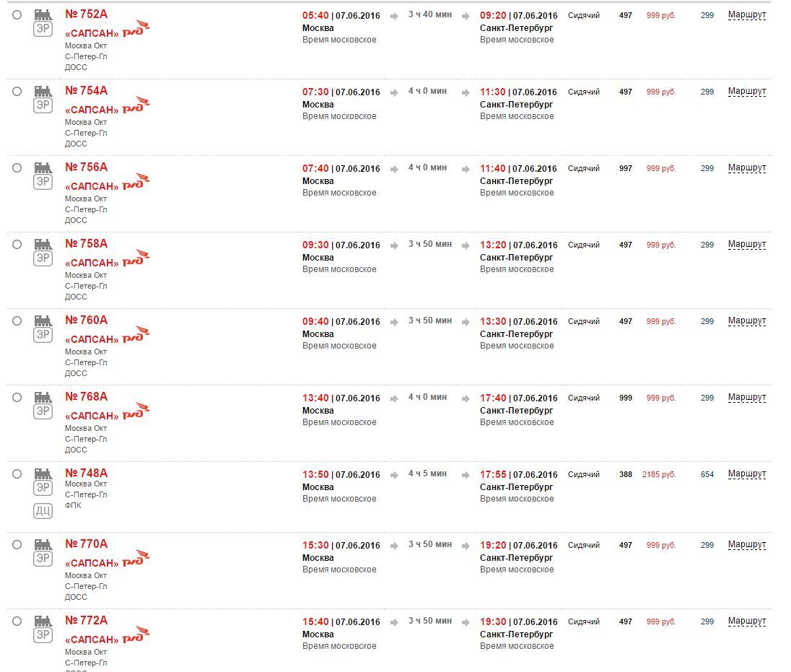Click the departure time 15:30 for train 770А
The image size is (791, 672).
click(x=315, y=545)
